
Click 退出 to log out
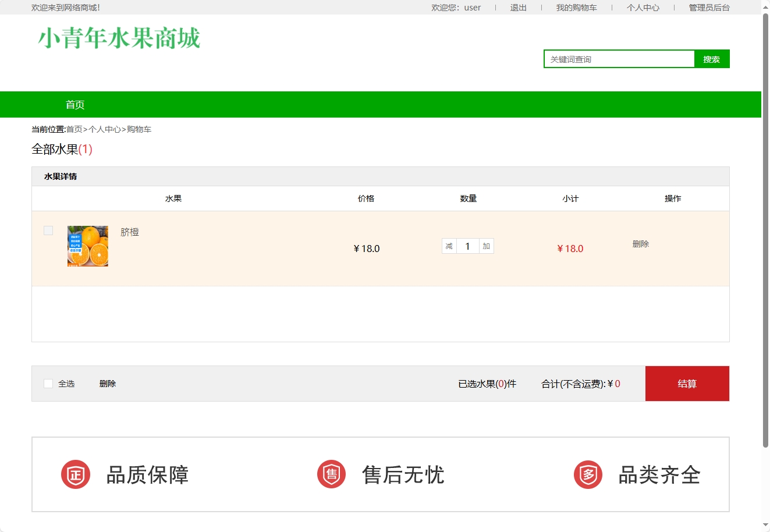point(517,8)
